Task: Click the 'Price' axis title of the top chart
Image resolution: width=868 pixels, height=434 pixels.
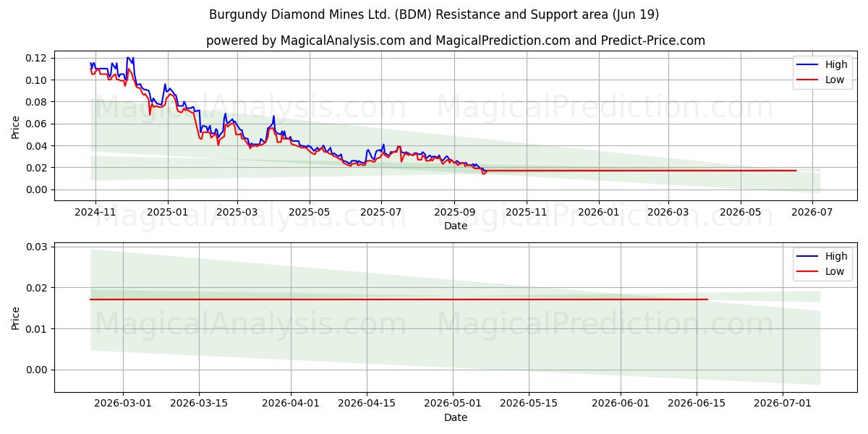Action: [16, 126]
